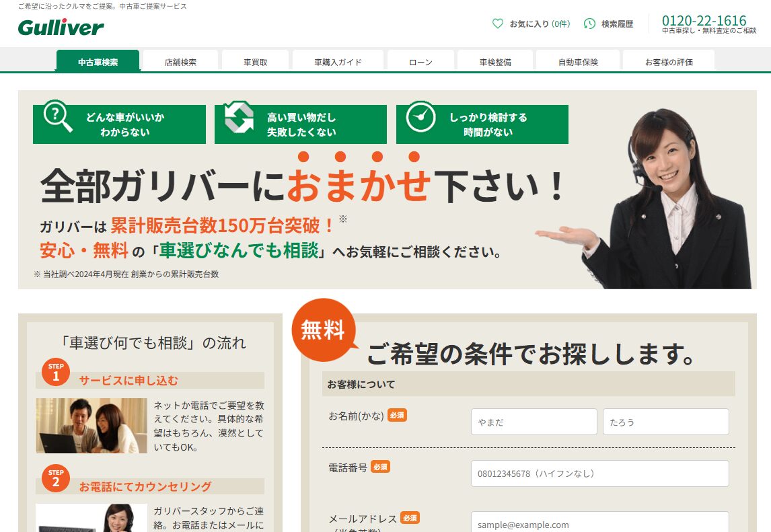Open the お客様の評価 tab
Viewport: 771px width, 532px height.
point(669,61)
